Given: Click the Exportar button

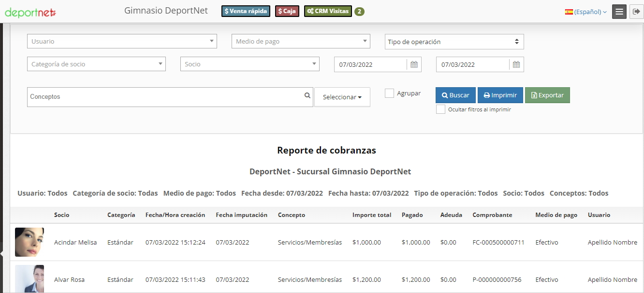Looking at the screenshot, I should (547, 95).
